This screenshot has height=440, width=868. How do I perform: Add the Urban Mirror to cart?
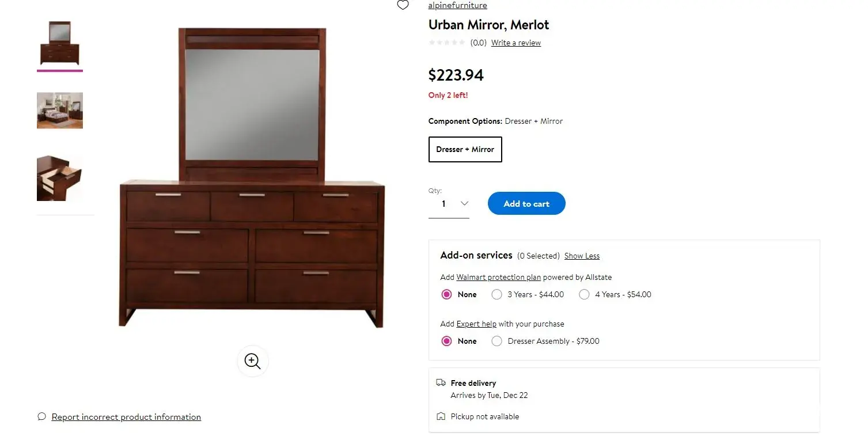(526, 203)
